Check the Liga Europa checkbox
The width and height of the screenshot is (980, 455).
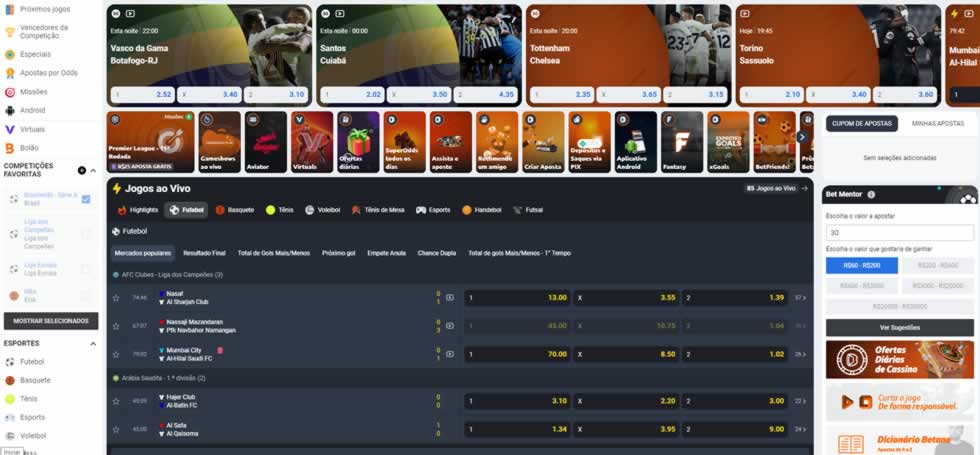(86, 269)
